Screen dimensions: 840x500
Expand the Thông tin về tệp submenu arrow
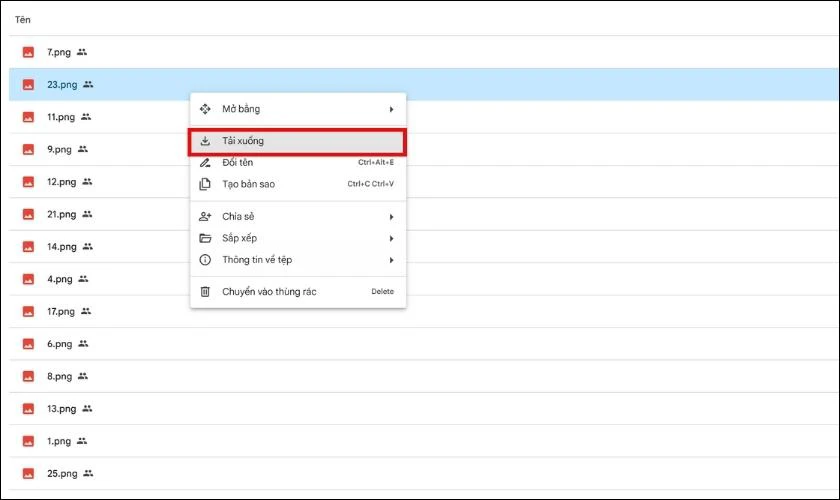(391, 260)
